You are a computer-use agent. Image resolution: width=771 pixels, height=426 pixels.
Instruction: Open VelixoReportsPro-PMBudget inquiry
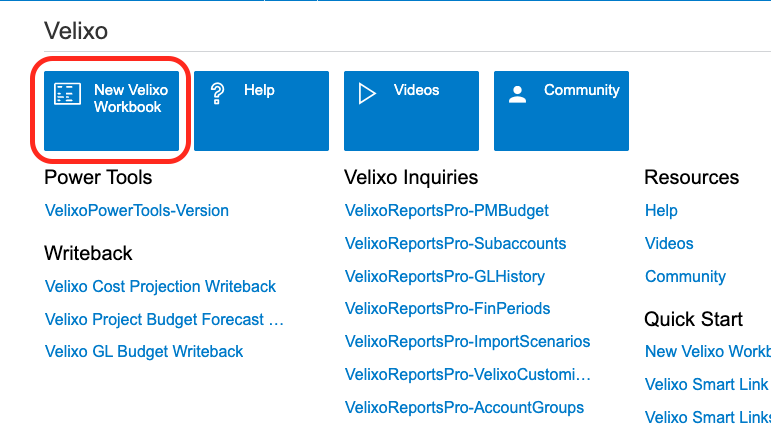(x=446, y=211)
